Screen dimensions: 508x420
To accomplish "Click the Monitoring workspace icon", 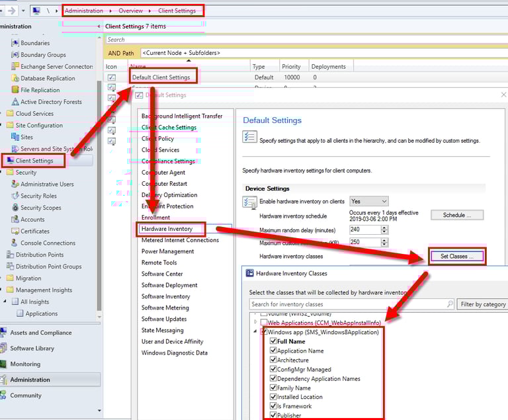I will pyautogui.click(x=3, y=364).
